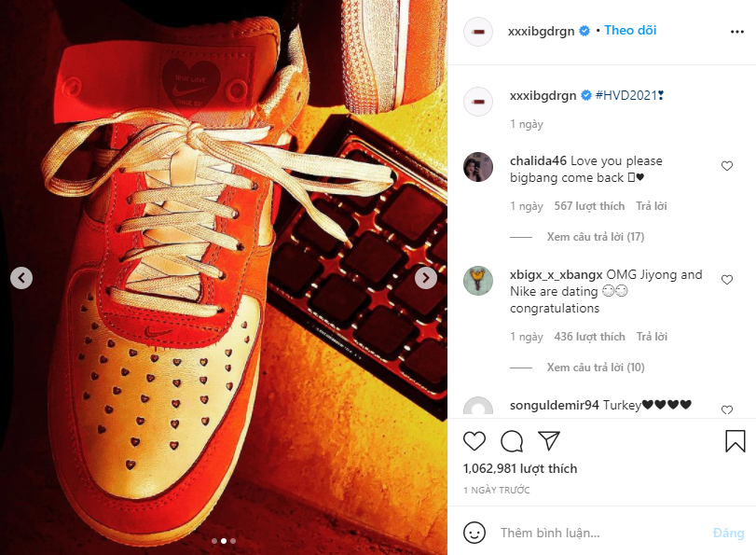
Task: Reply to chalida46 via Trả lời
Action: [x=651, y=206]
